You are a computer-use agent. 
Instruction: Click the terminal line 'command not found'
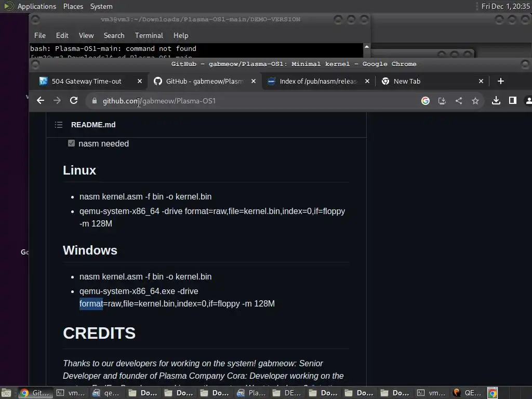tap(161, 48)
